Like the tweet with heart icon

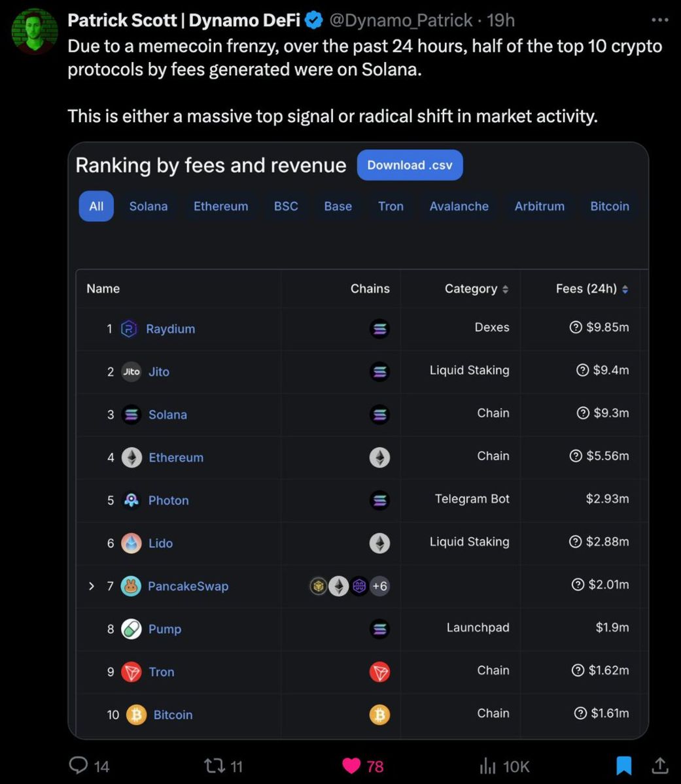[x=351, y=765]
